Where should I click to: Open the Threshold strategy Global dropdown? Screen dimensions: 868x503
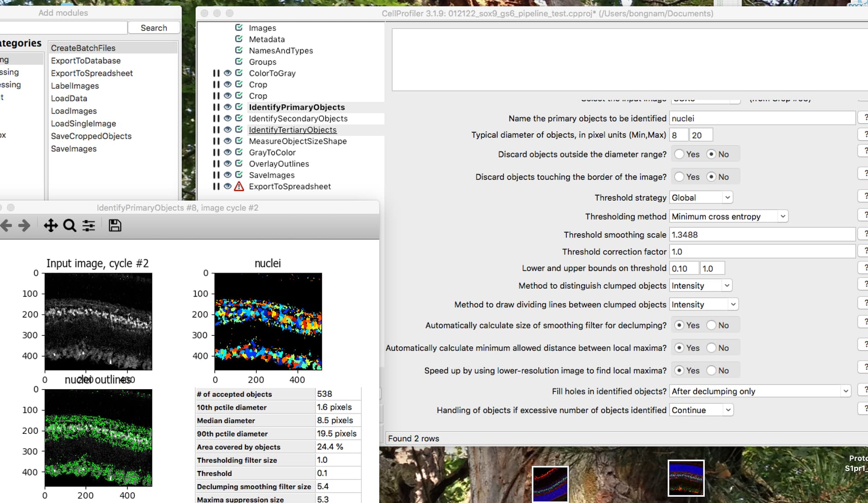[701, 197]
